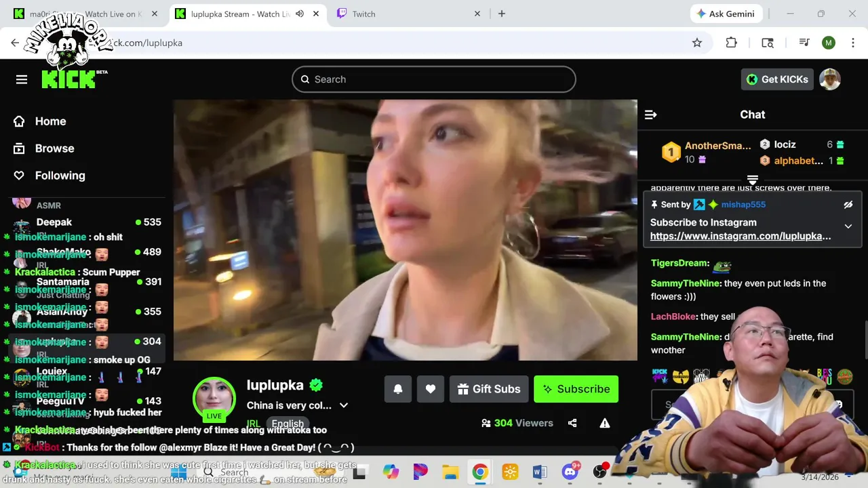Click LachBloke username in chat
Image resolution: width=868 pixels, height=488 pixels.
point(673,317)
